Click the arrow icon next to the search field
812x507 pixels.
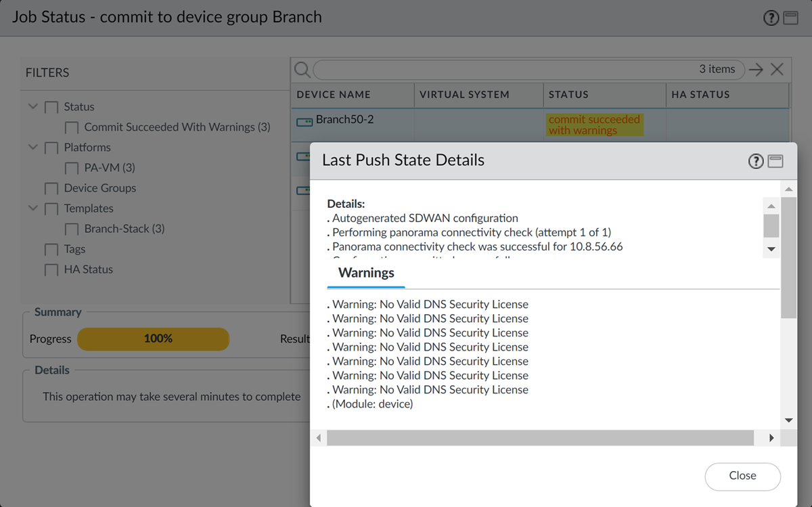pos(756,69)
